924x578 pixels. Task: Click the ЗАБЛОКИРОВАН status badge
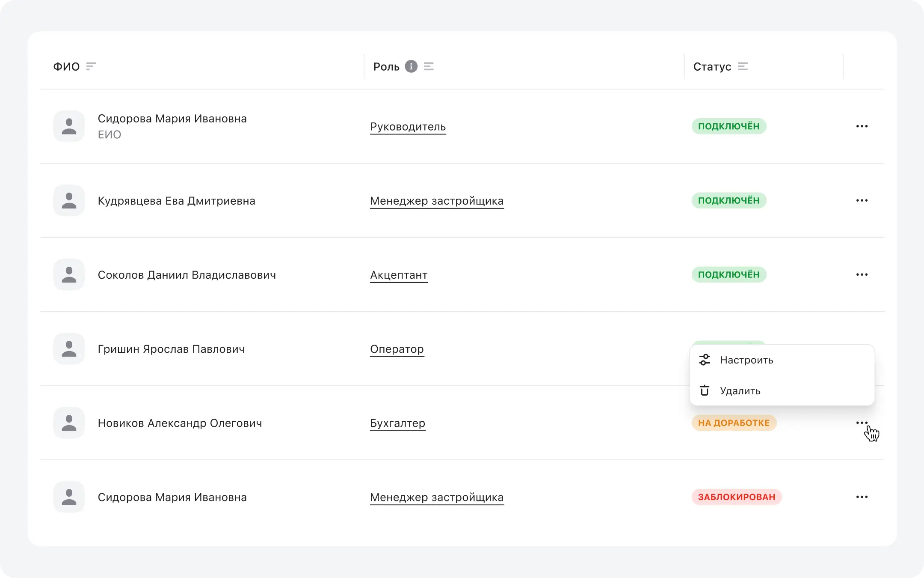736,497
